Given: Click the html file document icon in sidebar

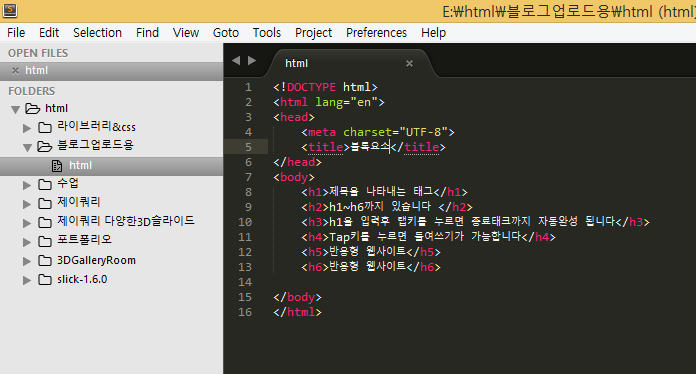Looking at the screenshot, I should [57, 166].
